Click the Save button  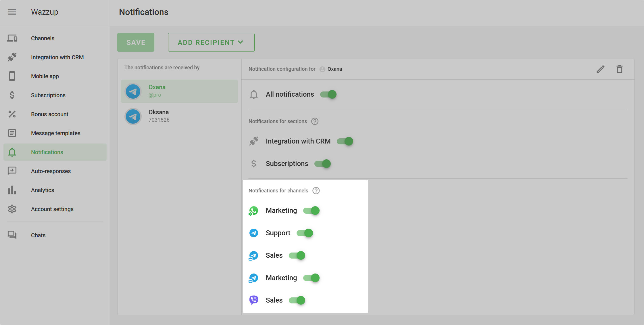[x=136, y=42]
